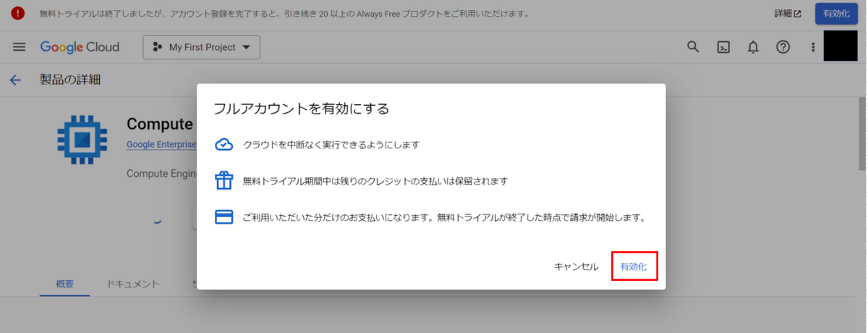
Task: Click the 製品の詳細 page heading
Action: click(x=70, y=80)
